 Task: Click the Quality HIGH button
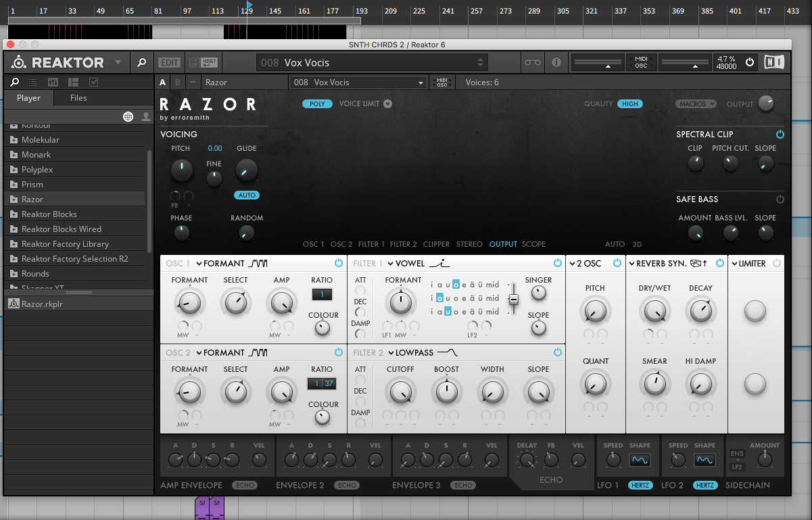[x=630, y=104]
